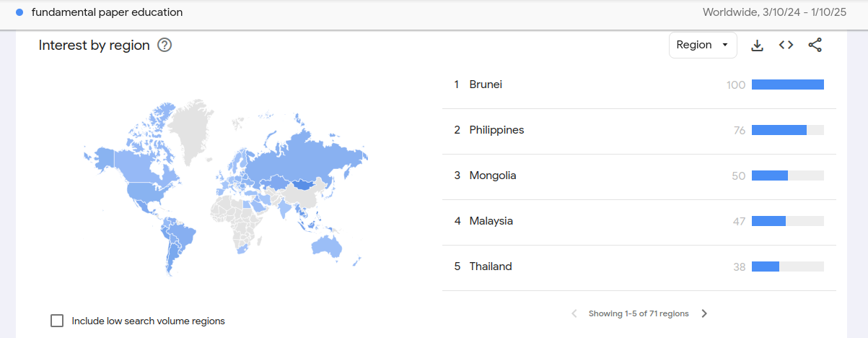The width and height of the screenshot is (868, 338).
Task: Click the blue dot beside search term
Action: tap(19, 12)
